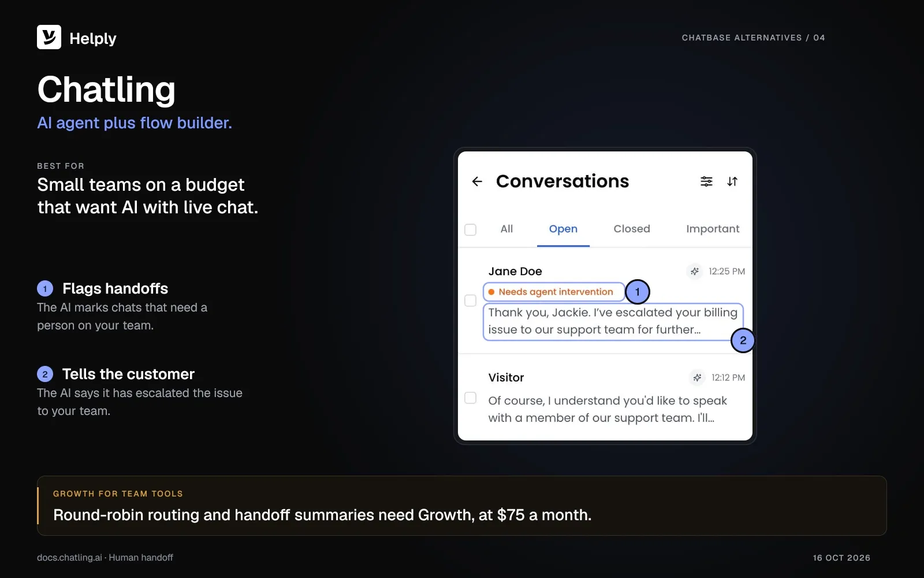924x578 pixels.
Task: Click the Best For label
Action: (61, 166)
